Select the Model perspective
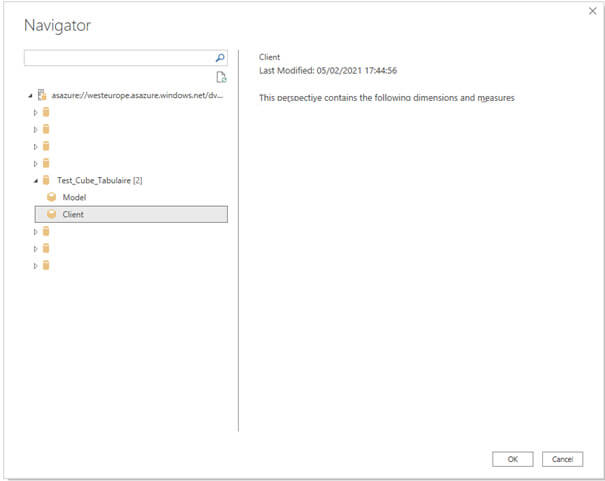Image resolution: width=605 pixels, height=481 pixels. click(x=74, y=197)
